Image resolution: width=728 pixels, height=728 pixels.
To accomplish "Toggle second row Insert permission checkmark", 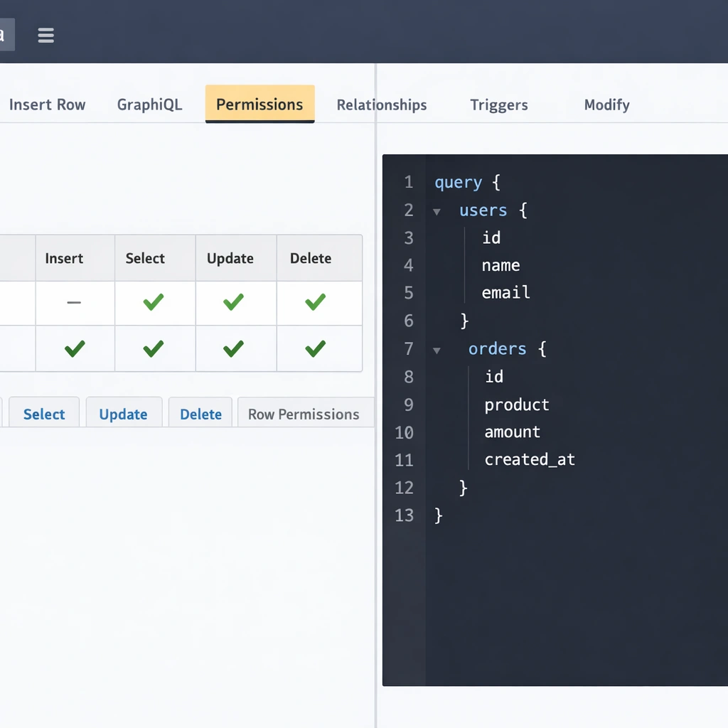I will pyautogui.click(x=74, y=348).
